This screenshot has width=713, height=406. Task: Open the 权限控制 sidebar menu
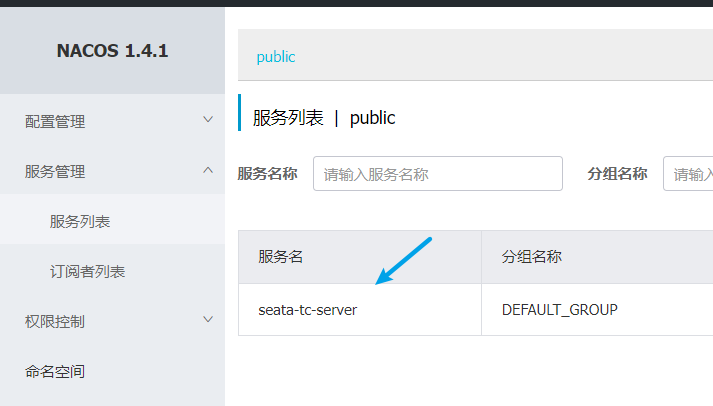point(56,322)
